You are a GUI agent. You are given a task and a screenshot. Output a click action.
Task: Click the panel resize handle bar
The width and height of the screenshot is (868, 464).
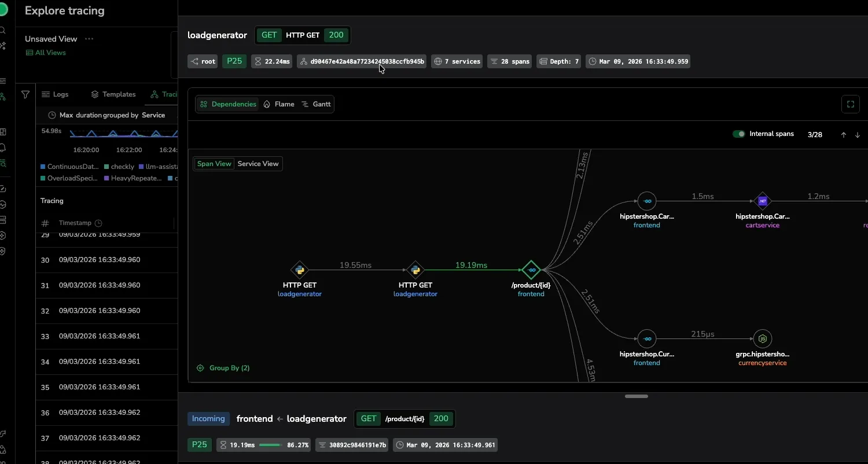tap(637, 396)
